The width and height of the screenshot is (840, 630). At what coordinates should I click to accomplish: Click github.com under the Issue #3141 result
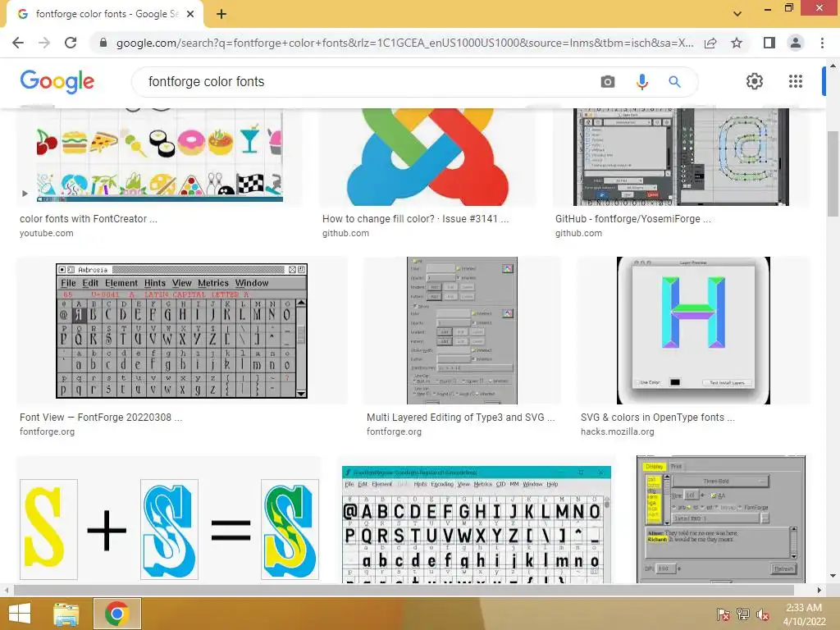point(345,233)
